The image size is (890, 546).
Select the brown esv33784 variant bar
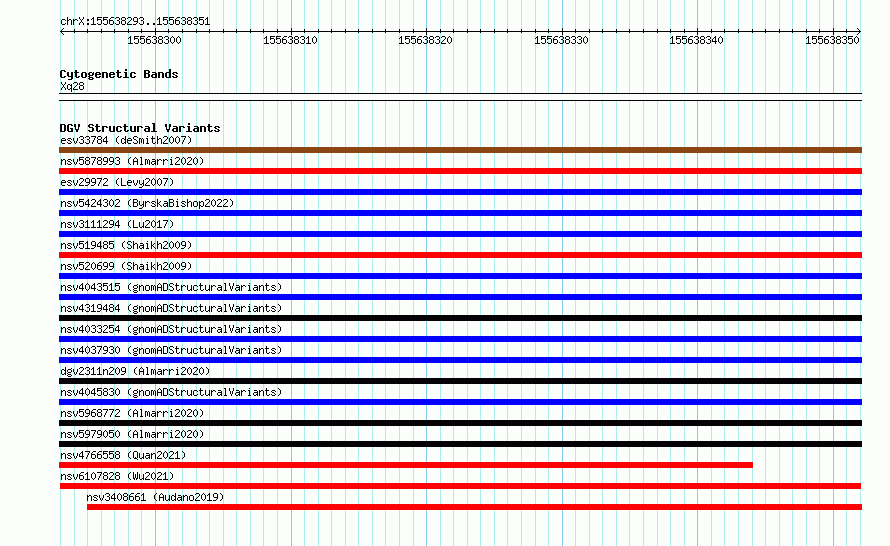click(460, 150)
